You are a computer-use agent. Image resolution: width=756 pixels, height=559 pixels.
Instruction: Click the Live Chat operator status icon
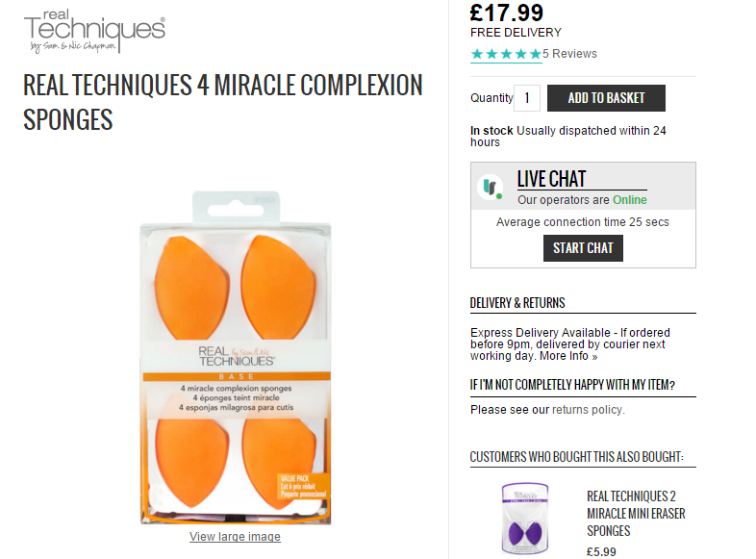coord(490,187)
